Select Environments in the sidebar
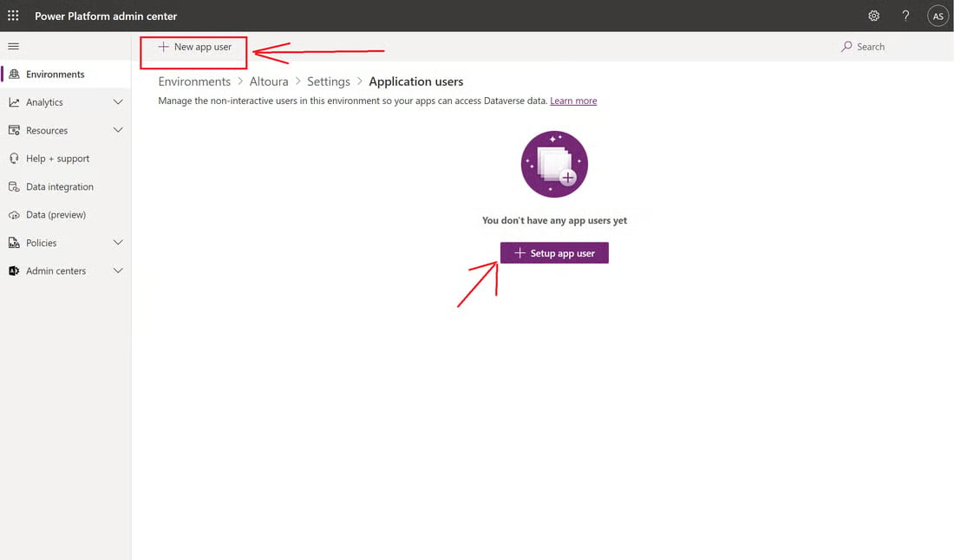Viewport: 954px width, 560px height. click(x=65, y=75)
